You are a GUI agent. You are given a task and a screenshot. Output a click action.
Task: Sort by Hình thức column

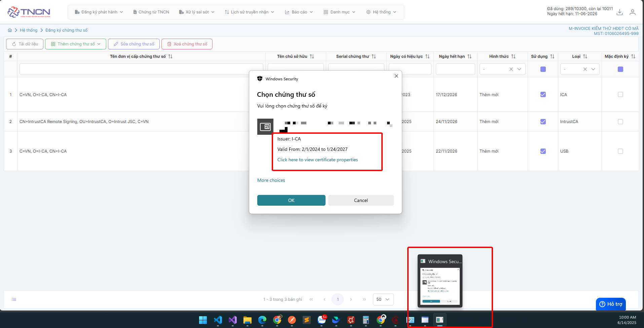(513, 56)
